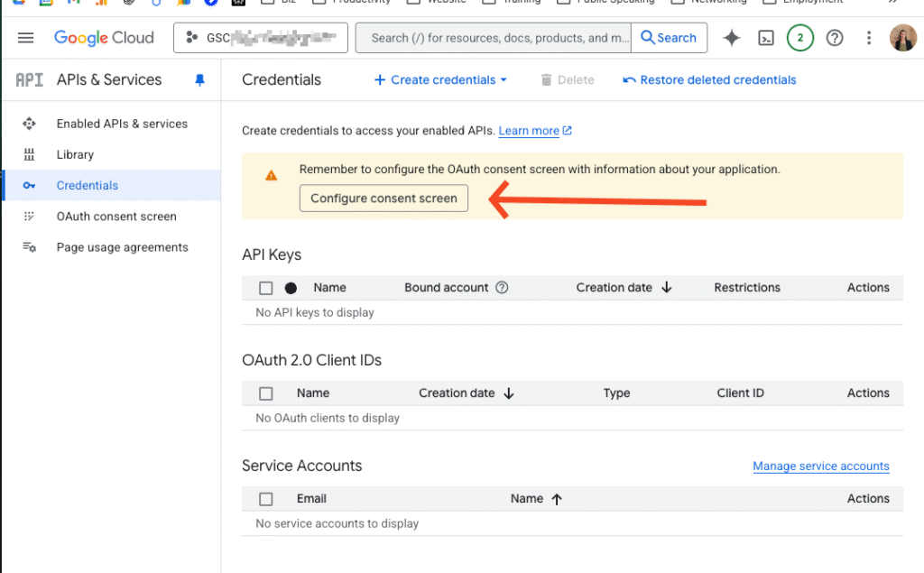Click the OAuth 2.0 Client IDs heading
The image size is (924, 573).
[311, 360]
